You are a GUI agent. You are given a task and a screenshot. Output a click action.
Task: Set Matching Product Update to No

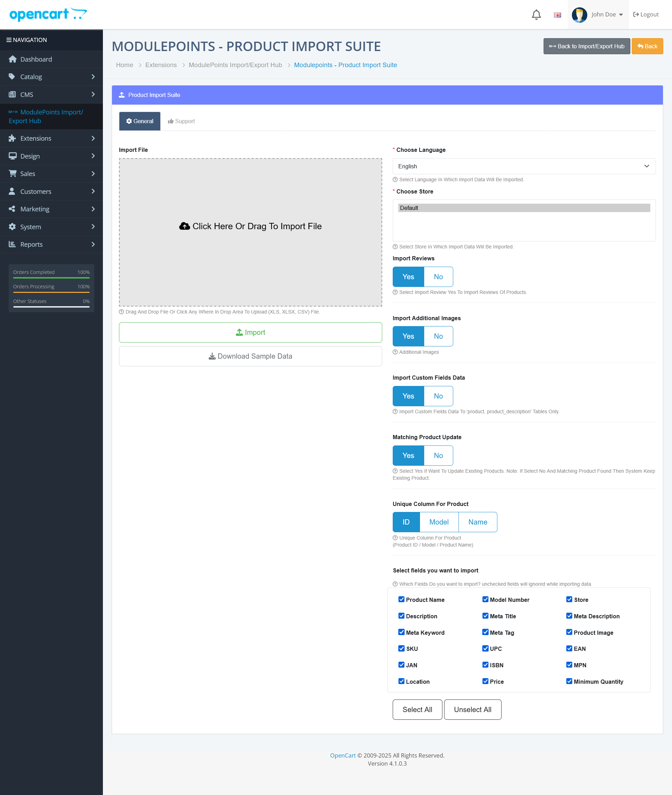click(x=438, y=455)
